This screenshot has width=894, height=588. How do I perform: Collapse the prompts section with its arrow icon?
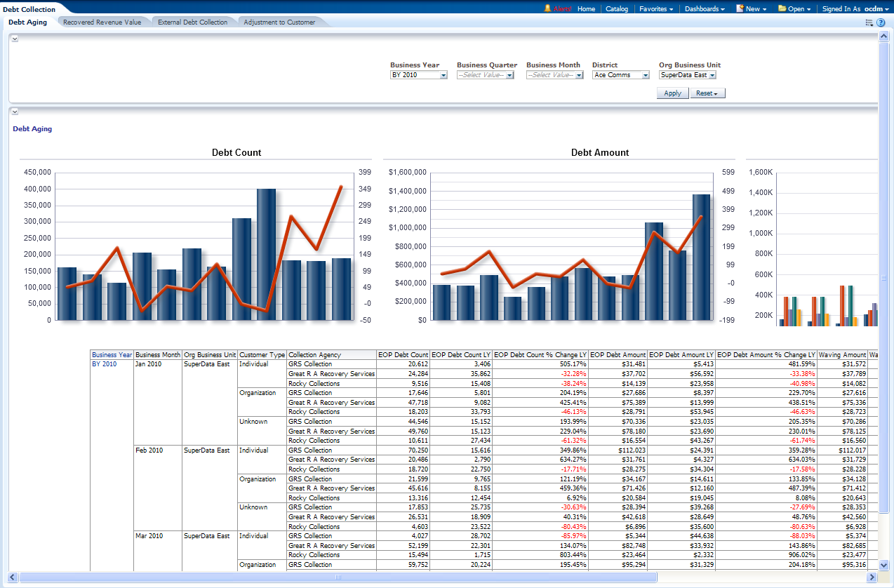coord(15,39)
